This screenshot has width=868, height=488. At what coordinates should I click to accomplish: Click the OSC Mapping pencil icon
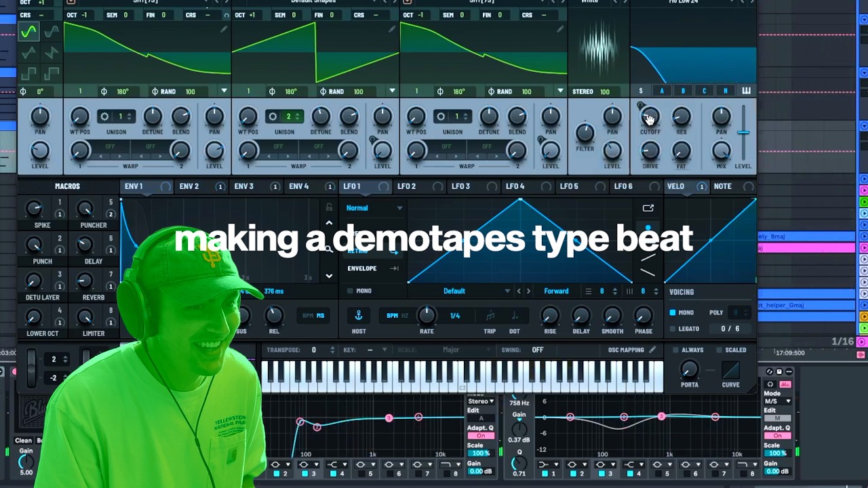tap(652, 350)
